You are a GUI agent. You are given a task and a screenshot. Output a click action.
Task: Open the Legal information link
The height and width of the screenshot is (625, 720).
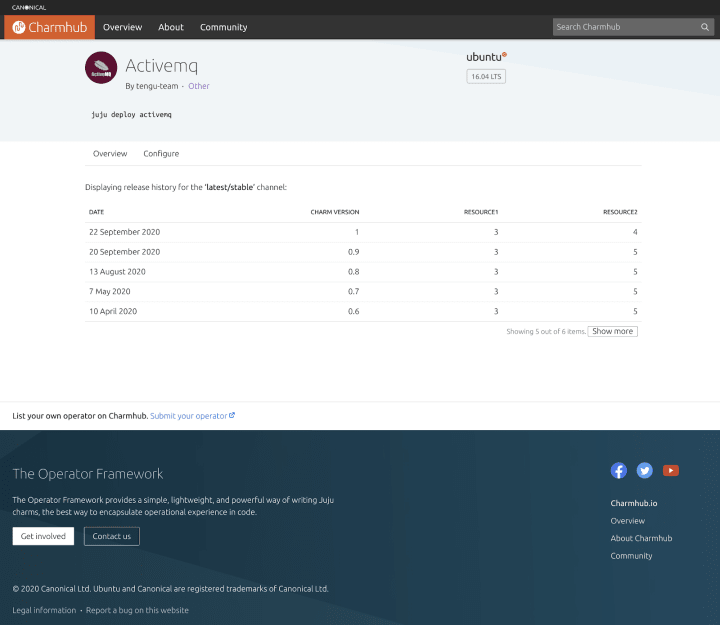(x=44, y=610)
